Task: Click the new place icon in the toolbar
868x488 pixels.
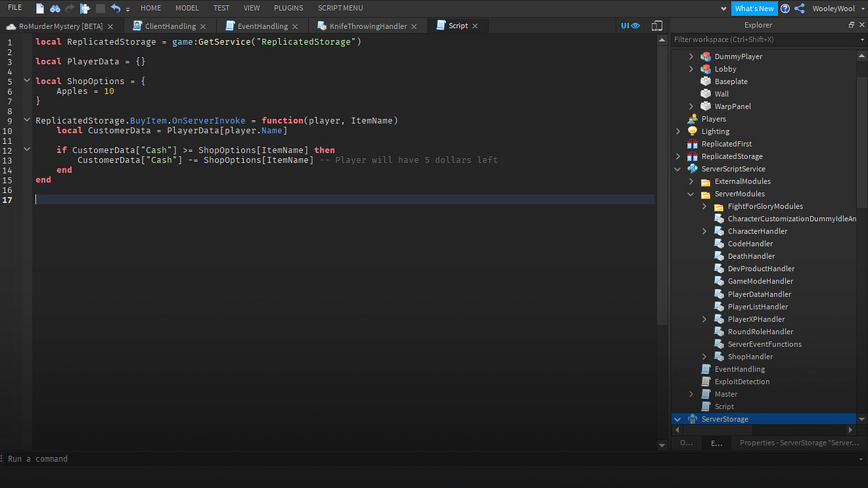Action: pyautogui.click(x=40, y=8)
